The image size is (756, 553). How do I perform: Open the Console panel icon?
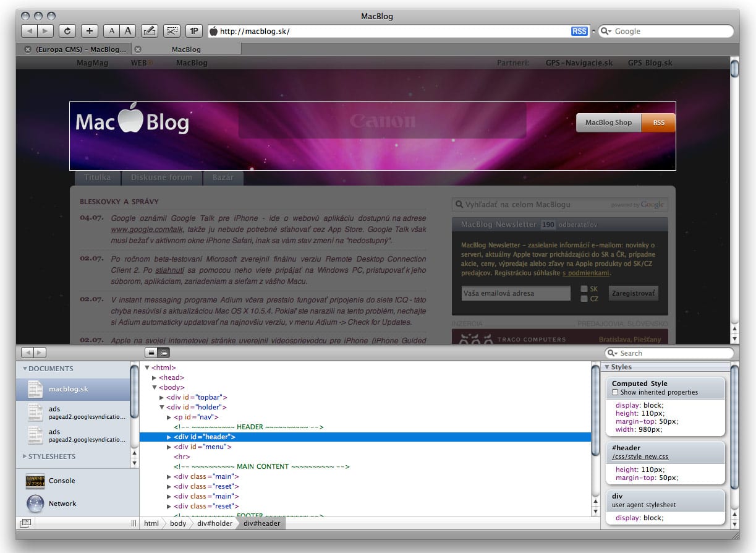[35, 481]
